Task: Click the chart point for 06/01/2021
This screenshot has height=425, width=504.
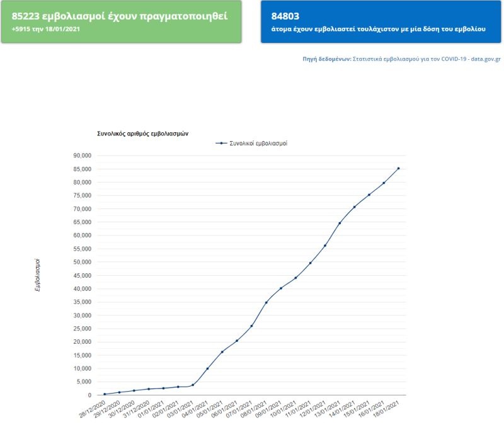Action: (x=237, y=341)
